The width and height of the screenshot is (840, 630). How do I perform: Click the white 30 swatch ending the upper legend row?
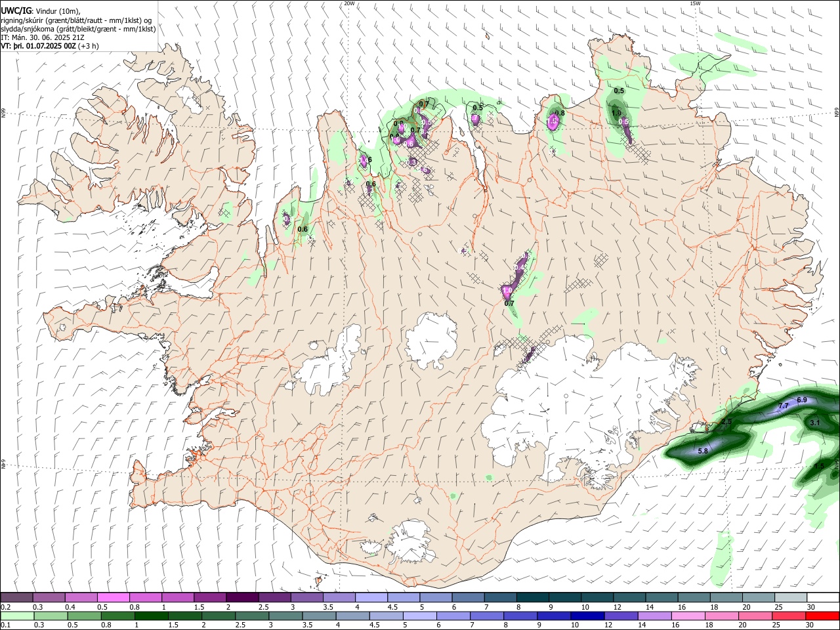pos(822,598)
